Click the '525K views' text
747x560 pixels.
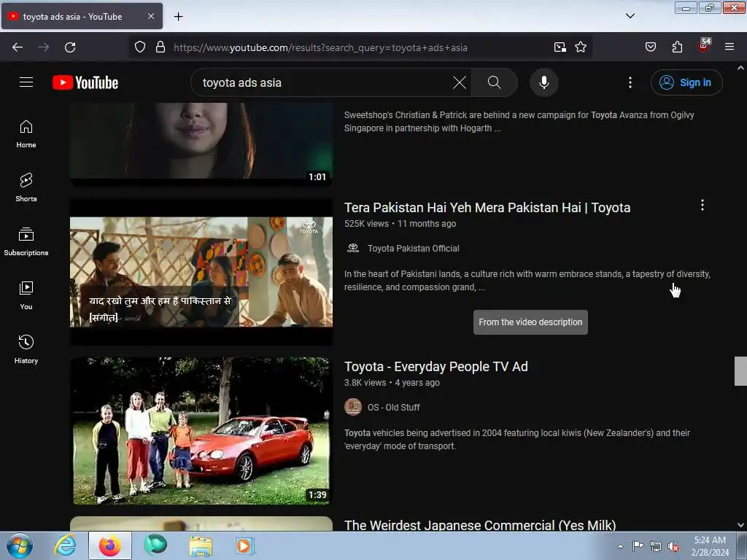[x=366, y=224]
